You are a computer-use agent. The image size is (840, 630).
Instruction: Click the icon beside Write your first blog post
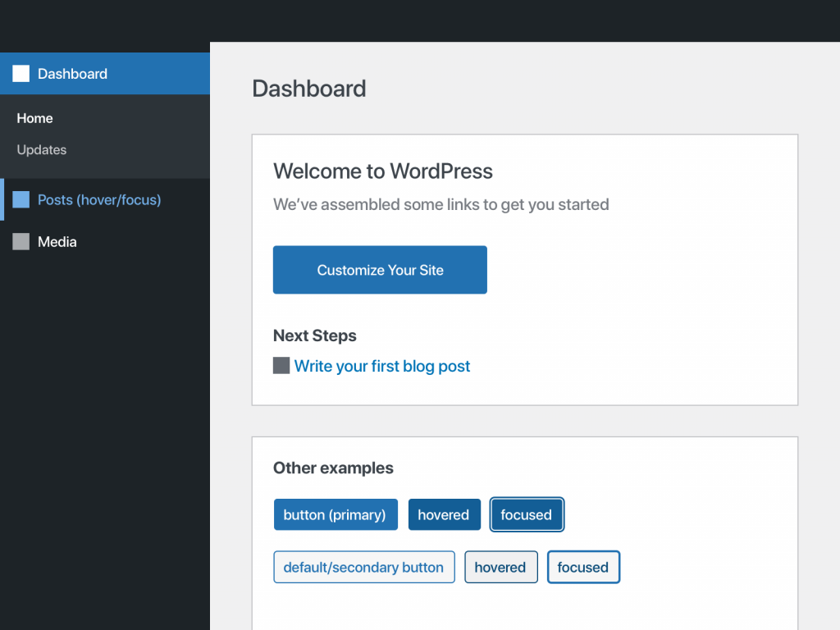tap(281, 365)
